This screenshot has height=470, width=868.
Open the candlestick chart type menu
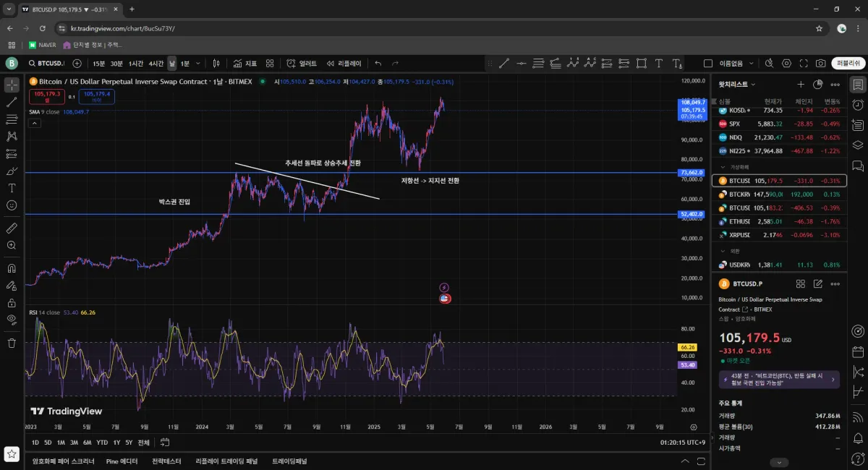click(x=215, y=63)
